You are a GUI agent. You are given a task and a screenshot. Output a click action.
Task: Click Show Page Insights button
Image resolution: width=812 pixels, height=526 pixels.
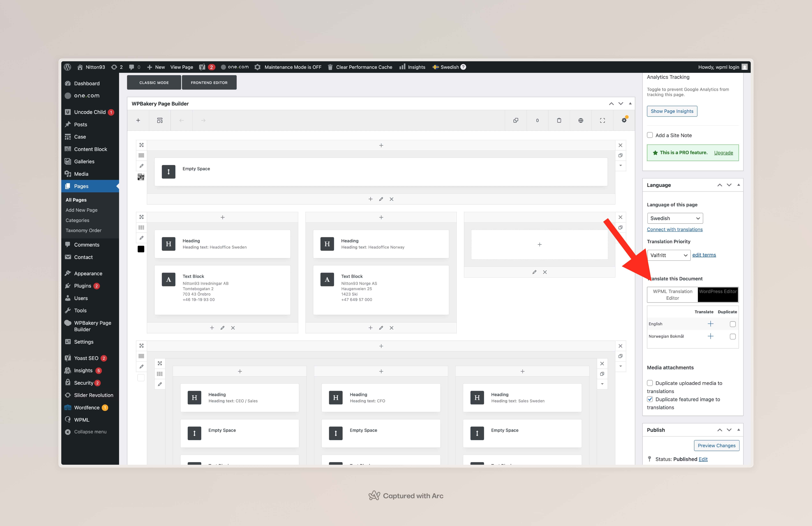click(x=672, y=111)
